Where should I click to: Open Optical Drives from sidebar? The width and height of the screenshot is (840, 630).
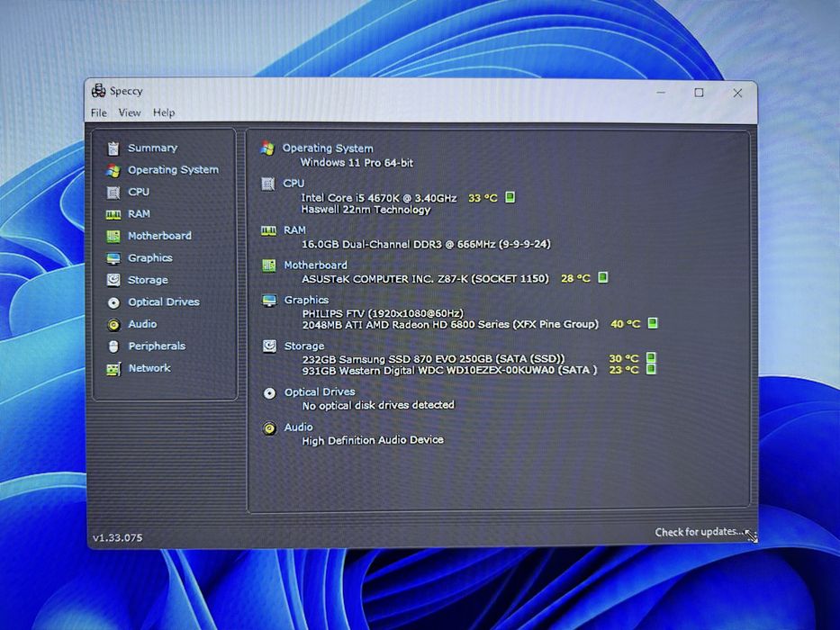coord(164,301)
